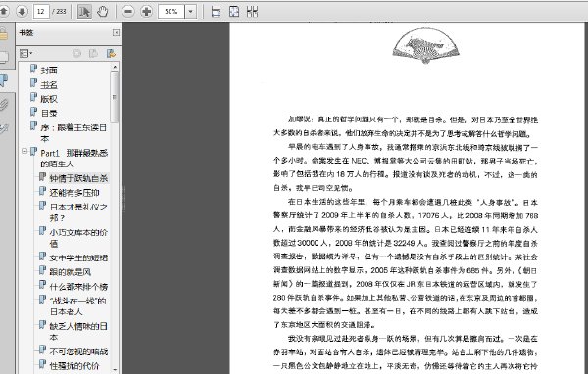The width and height of the screenshot is (588, 374).
Task: Open the 序：跟着王东读日本 bookmark
Action: click(73, 133)
